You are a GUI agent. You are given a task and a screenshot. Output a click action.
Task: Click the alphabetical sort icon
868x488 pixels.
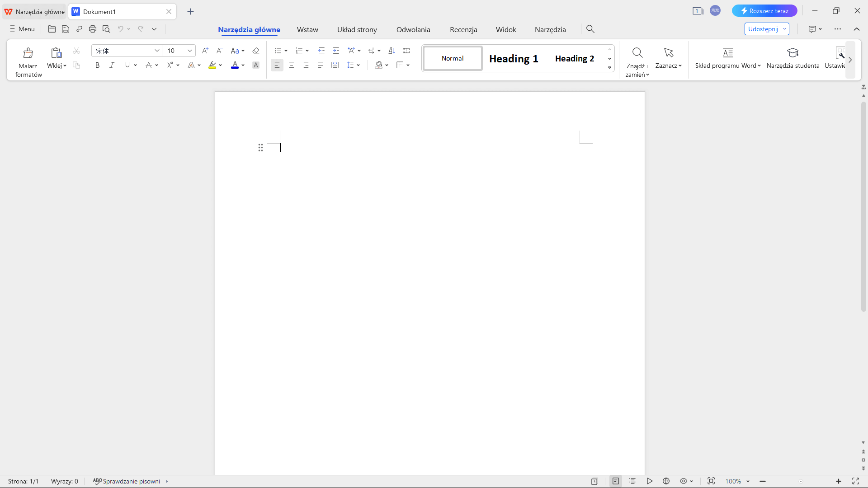[x=392, y=51]
